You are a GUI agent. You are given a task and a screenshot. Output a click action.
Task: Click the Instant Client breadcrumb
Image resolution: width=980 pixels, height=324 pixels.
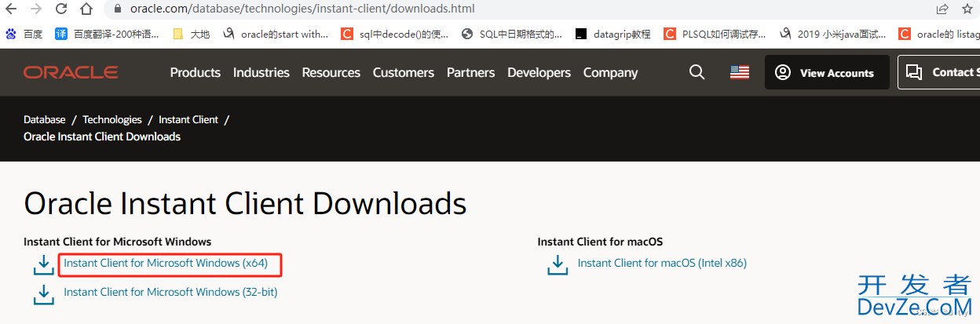(x=188, y=119)
